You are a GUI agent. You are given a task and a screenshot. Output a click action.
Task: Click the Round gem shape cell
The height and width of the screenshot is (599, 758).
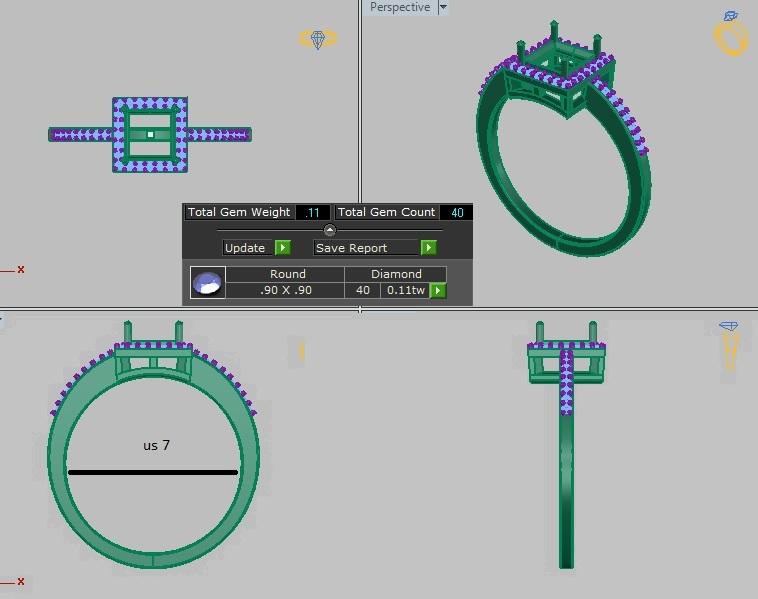point(285,274)
